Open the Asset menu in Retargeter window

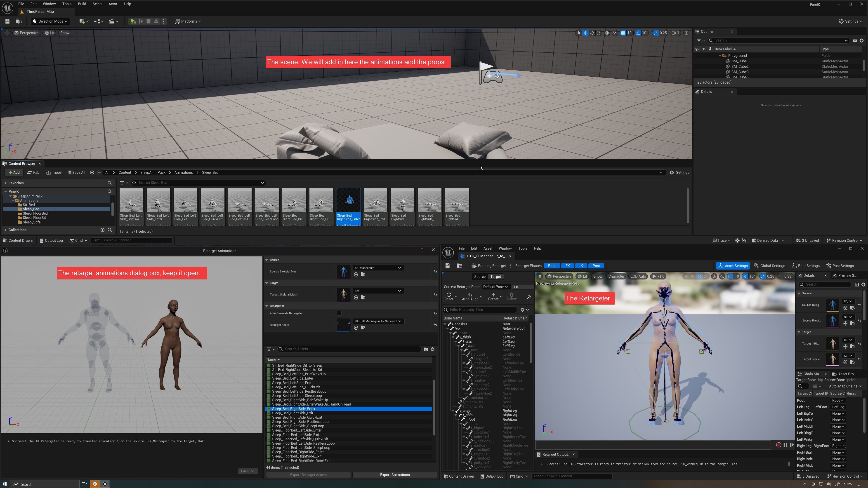pos(488,249)
